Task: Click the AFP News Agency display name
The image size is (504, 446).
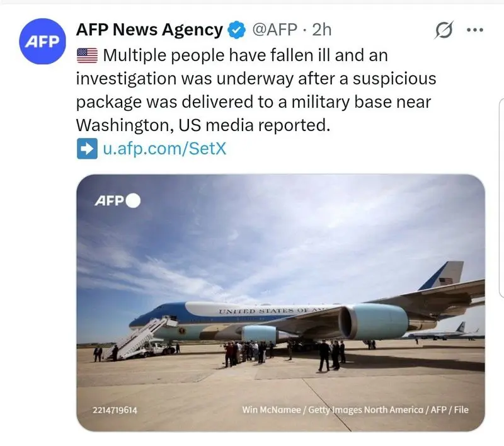Action: tap(149, 30)
